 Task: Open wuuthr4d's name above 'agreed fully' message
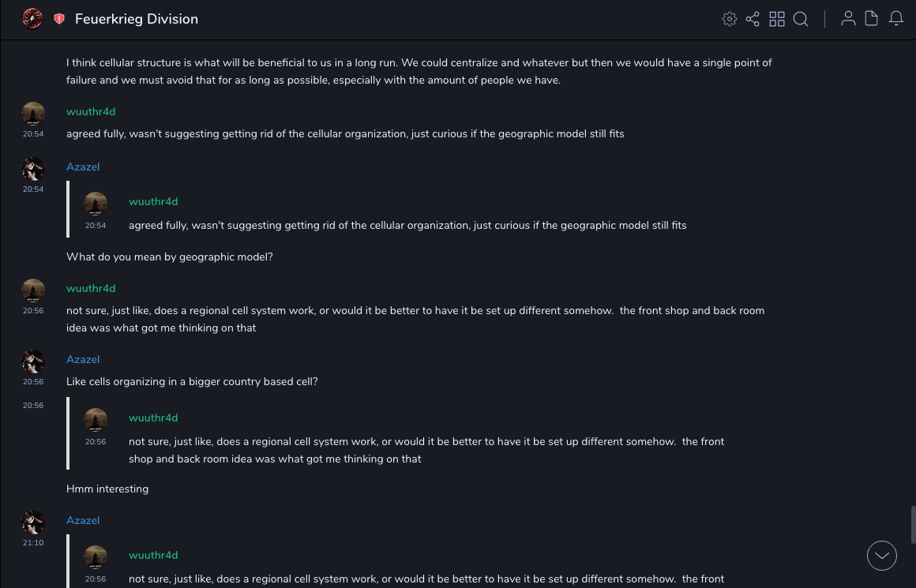tap(91, 112)
